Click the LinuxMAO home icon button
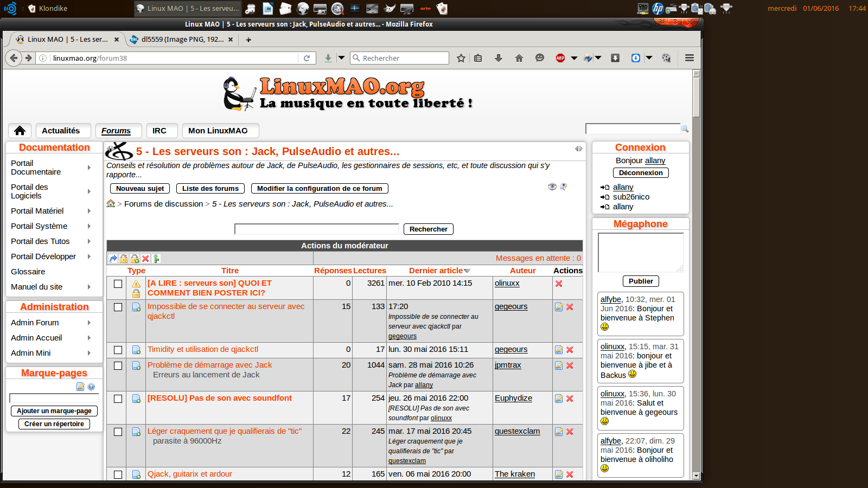The width and height of the screenshot is (868, 488). [20, 131]
